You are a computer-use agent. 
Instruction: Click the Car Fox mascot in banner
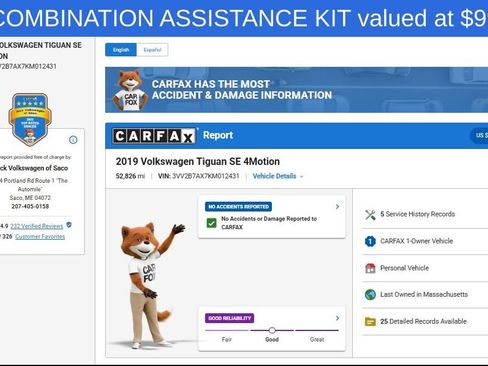click(130, 91)
